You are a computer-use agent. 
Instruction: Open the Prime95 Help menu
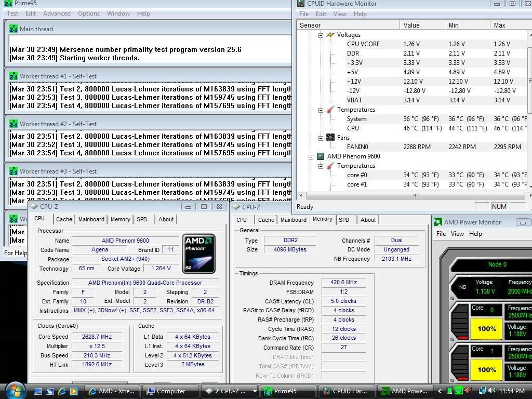point(143,14)
